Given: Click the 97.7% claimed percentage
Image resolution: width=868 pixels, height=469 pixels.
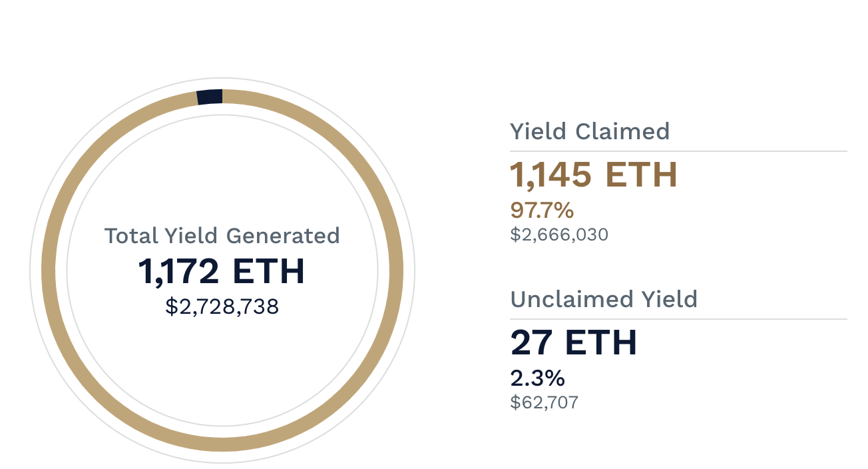Looking at the screenshot, I should click(x=542, y=211).
